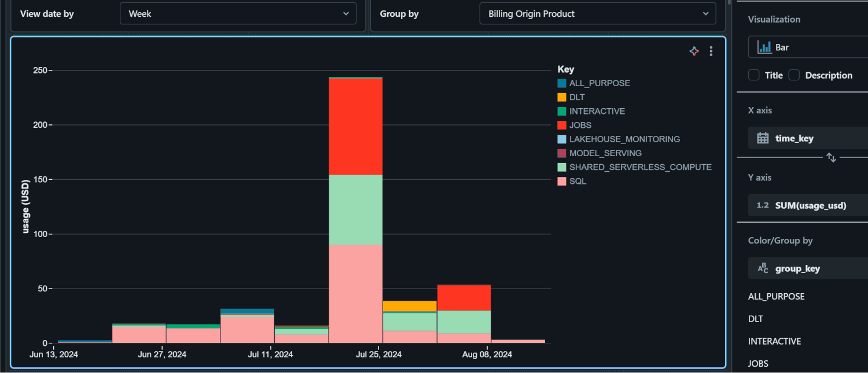Click the red JOBS color swatch in the legend
868x373 pixels.
pyautogui.click(x=562, y=125)
